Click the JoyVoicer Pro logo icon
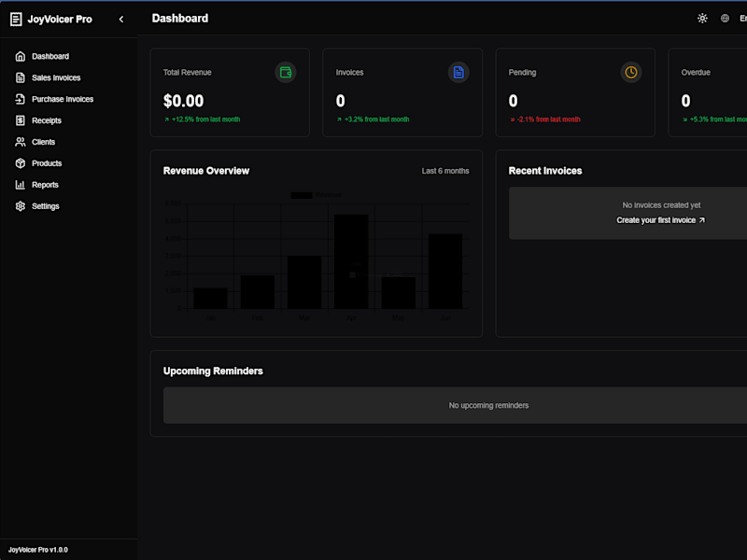Screen dimensions: 747x560 pos(16,19)
